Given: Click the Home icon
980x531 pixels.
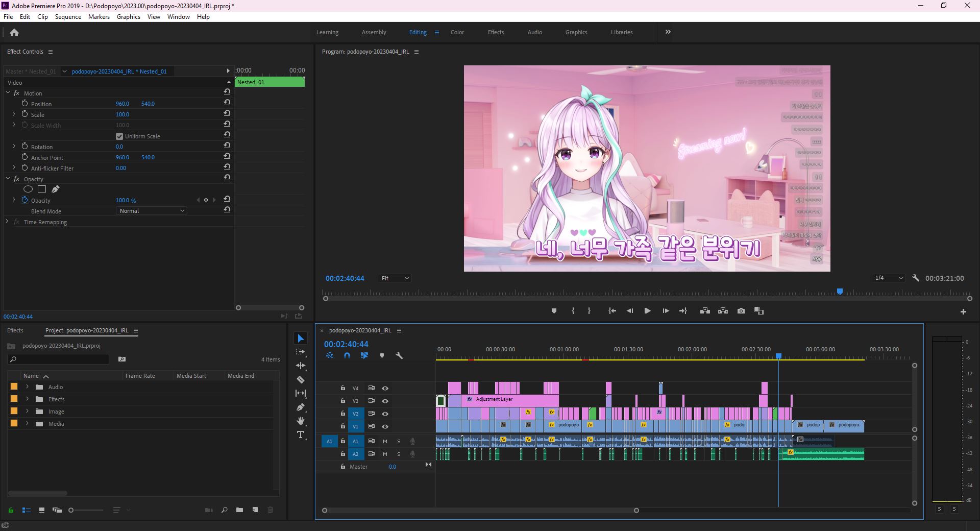Looking at the screenshot, I should pyautogui.click(x=14, y=33).
